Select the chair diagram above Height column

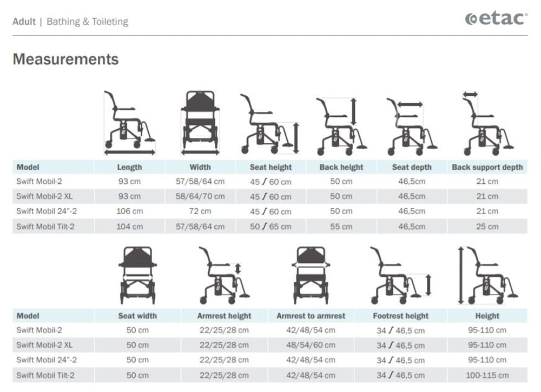pyautogui.click(x=487, y=275)
